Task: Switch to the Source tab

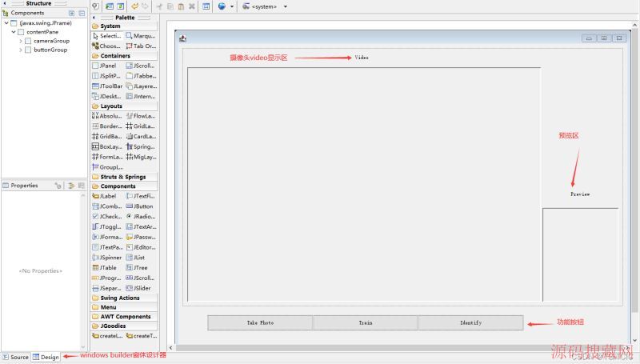Action: (x=15, y=358)
